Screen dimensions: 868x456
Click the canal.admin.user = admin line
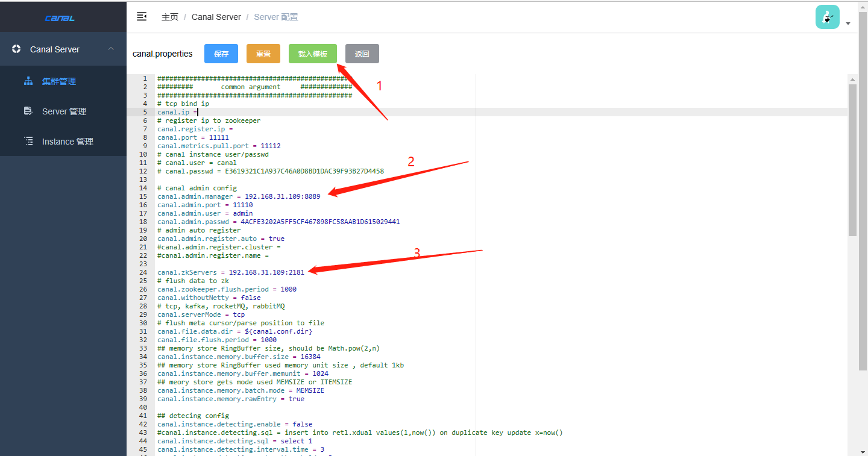click(x=205, y=213)
